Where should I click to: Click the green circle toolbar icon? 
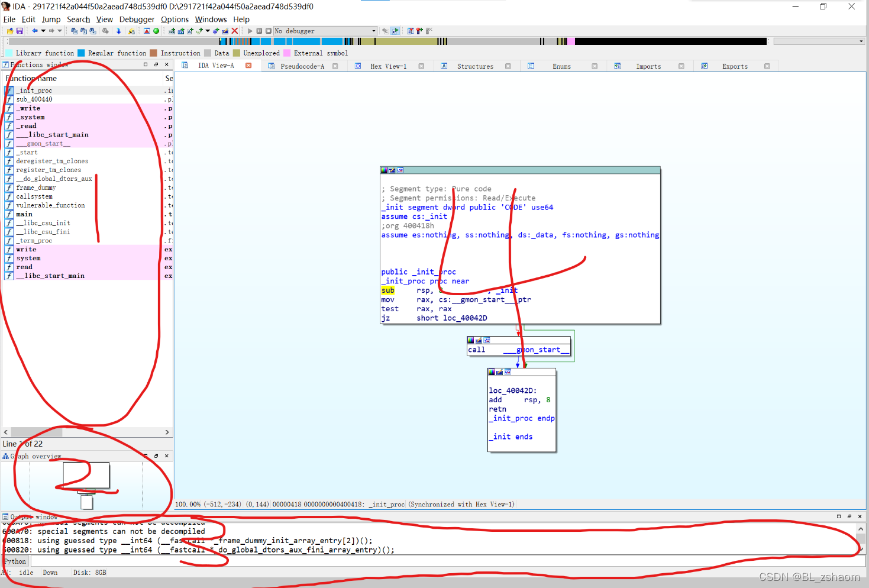[156, 31]
